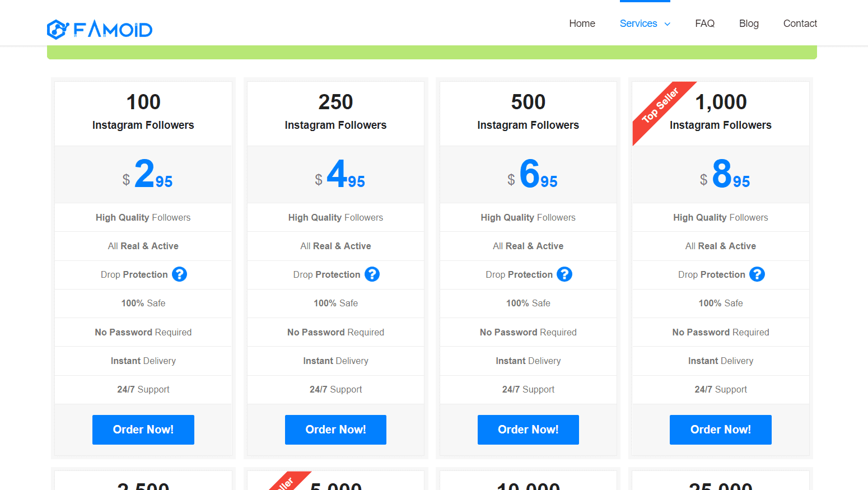
Task: Click No Password Required in 500 Followers card
Action: (528, 332)
